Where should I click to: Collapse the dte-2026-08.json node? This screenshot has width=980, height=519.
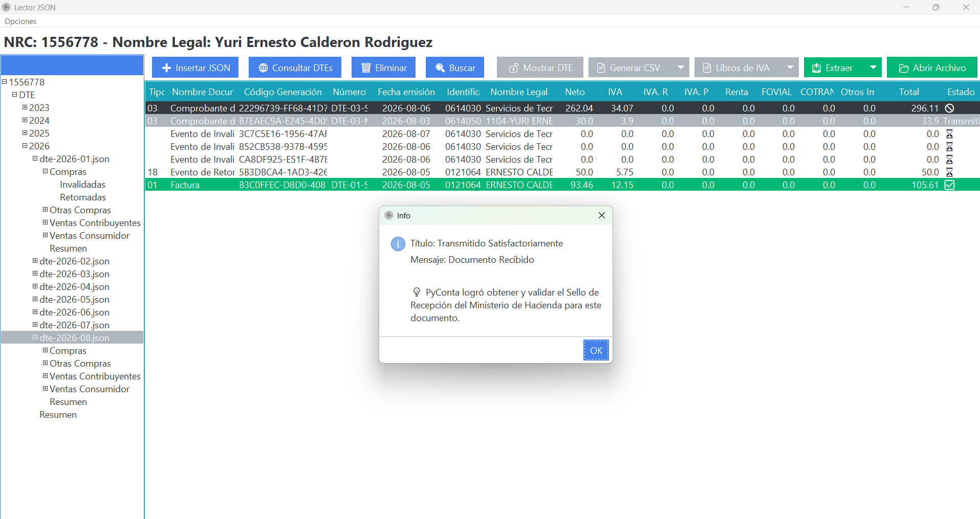click(35, 337)
